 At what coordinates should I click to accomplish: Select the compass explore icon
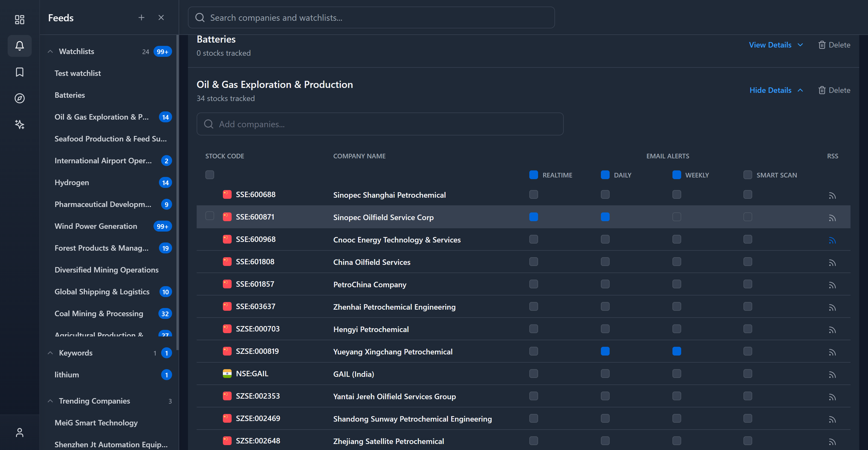[x=19, y=98]
